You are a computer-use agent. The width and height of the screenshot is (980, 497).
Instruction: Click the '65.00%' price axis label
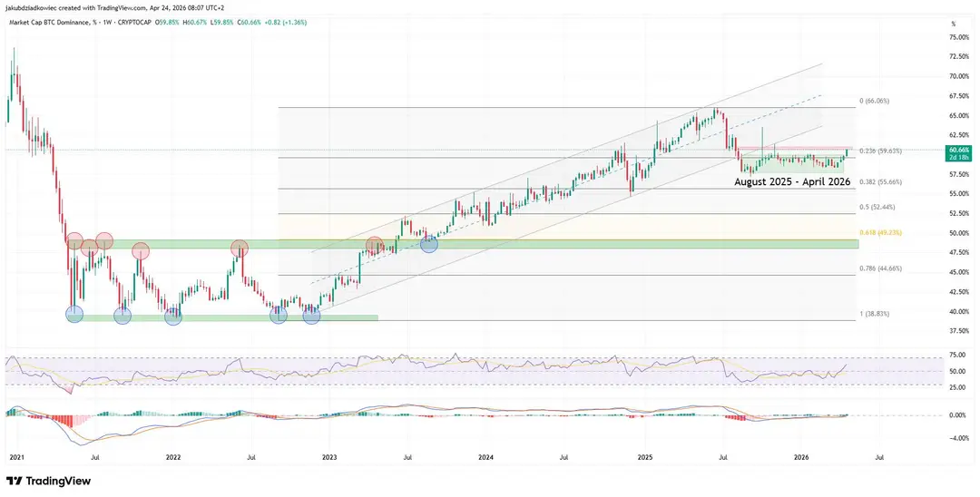tap(959, 115)
